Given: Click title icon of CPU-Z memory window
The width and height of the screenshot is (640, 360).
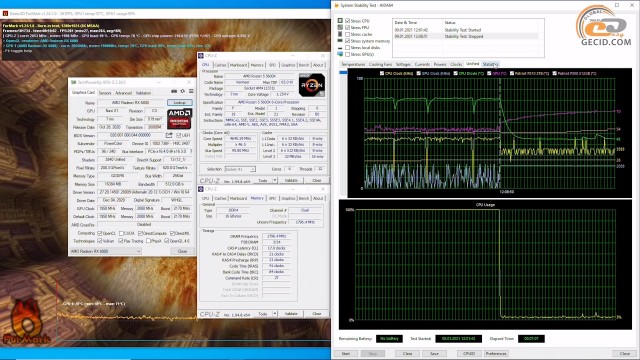Looking at the screenshot, I should pyautogui.click(x=201, y=189).
